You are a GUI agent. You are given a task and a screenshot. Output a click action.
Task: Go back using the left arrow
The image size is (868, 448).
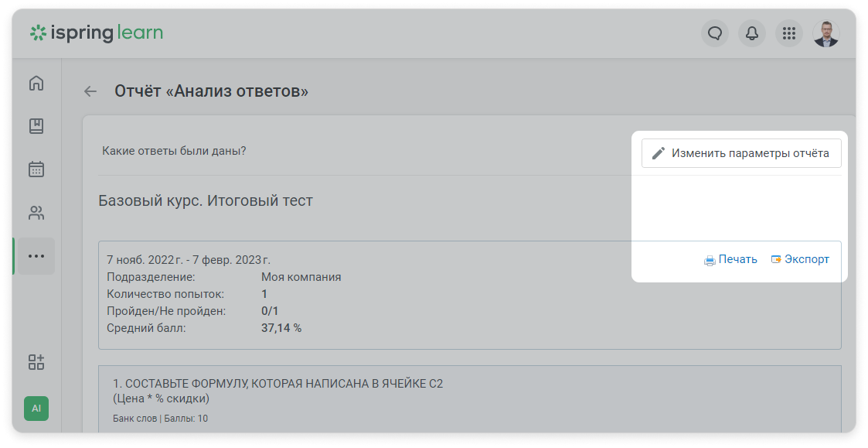click(90, 91)
